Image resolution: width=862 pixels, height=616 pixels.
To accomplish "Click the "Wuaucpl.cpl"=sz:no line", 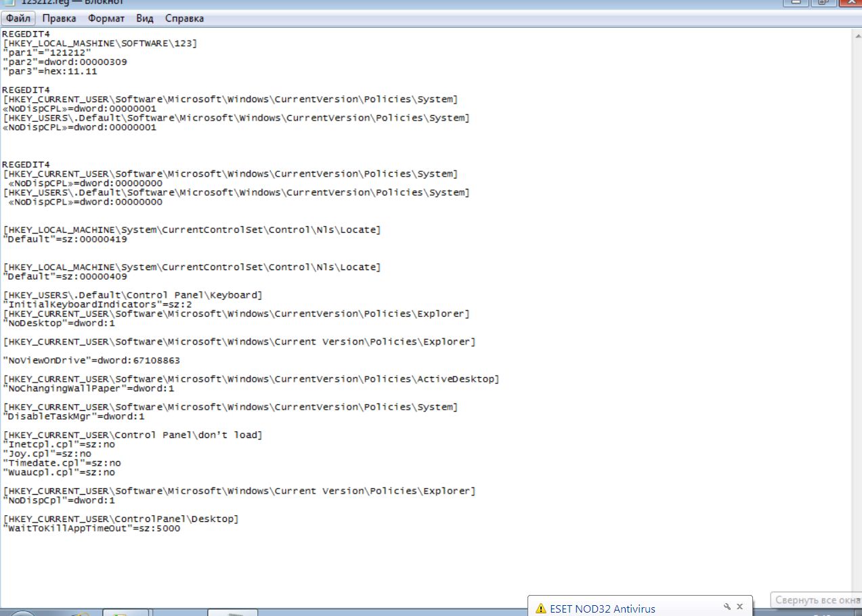I will click(59, 472).
